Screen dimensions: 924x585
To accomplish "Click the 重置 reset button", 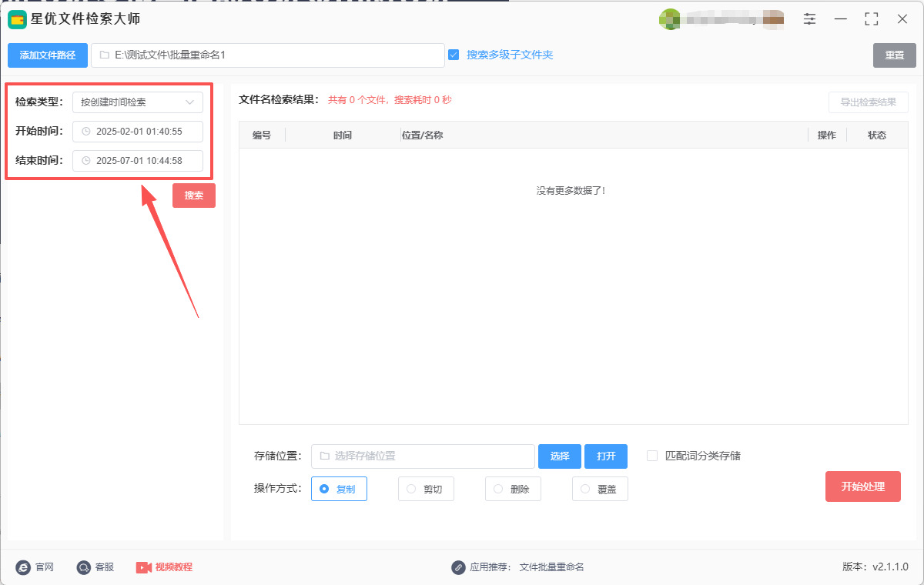I will click(895, 55).
